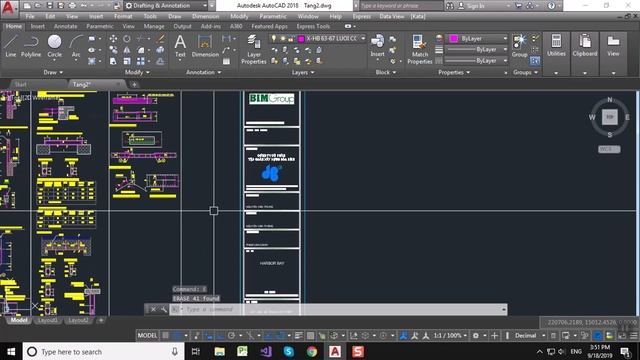Click the magenta ByLayer color swatch in Properties
This screenshot has width=640, height=360.
pos(453,38)
